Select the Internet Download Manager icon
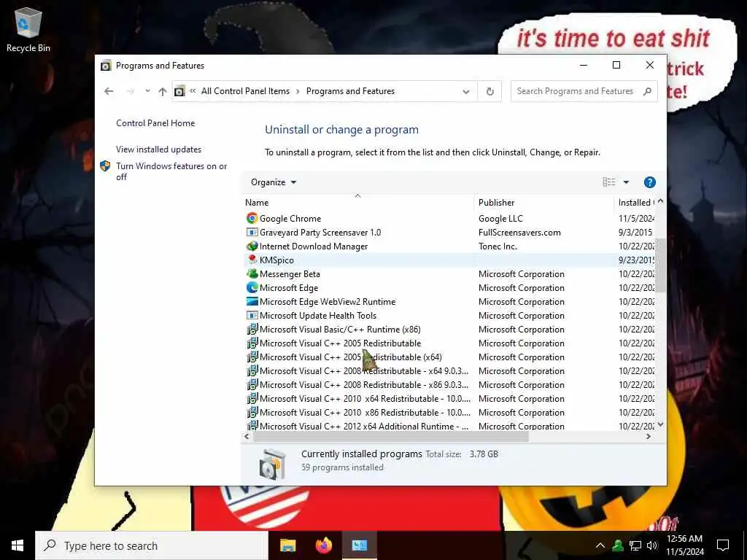Image resolution: width=747 pixels, height=560 pixels. point(252,246)
